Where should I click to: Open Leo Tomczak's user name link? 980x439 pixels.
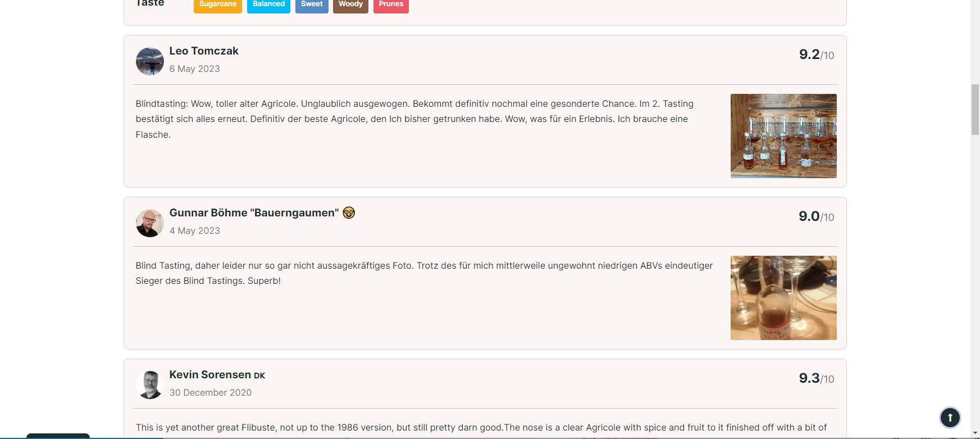coord(204,51)
